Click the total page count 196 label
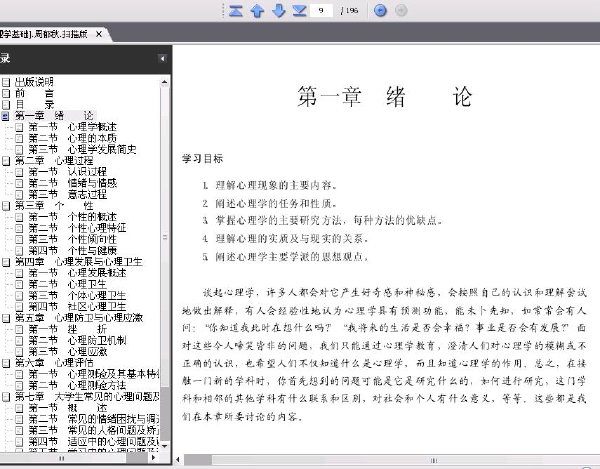Image resolution: width=600 pixels, height=469 pixels. [x=350, y=11]
